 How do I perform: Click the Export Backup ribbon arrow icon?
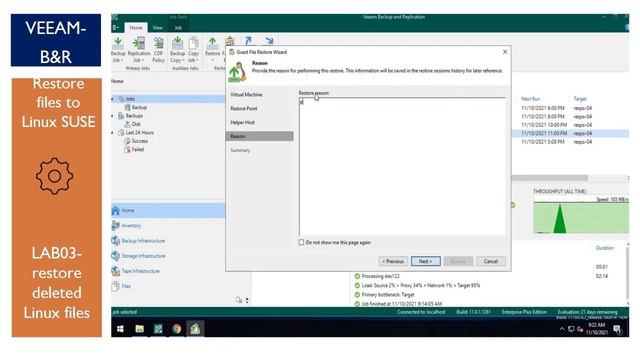[x=269, y=40]
